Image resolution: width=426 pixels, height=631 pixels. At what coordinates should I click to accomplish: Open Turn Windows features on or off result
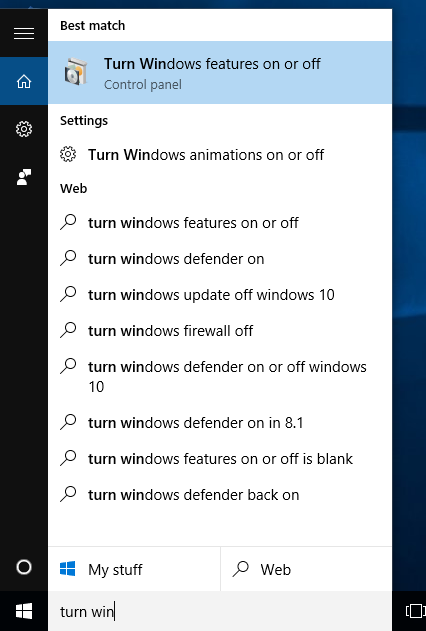[x=220, y=72]
